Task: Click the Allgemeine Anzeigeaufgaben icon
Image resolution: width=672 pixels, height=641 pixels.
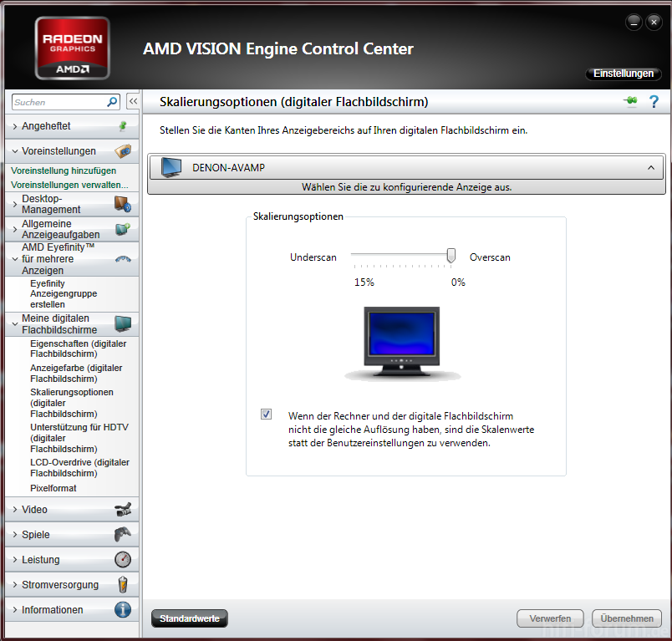Action: coord(123,229)
